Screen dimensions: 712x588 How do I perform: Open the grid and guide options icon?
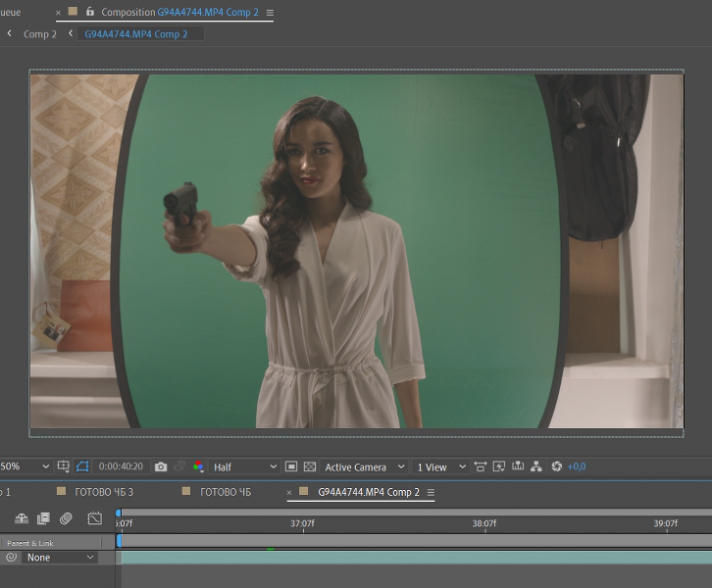tap(64, 466)
